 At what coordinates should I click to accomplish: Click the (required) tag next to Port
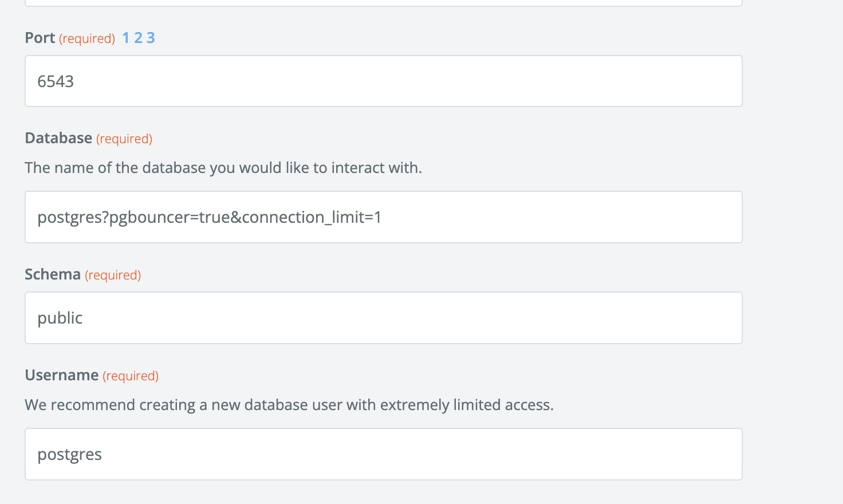click(x=87, y=38)
